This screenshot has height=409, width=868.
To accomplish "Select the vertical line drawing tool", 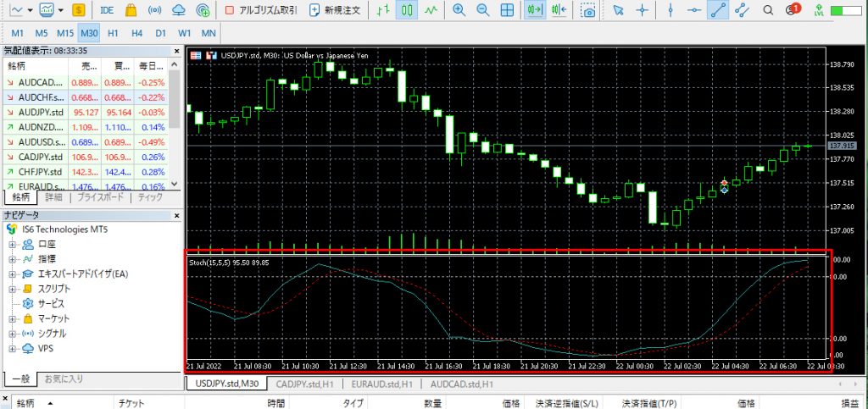I will (670, 10).
